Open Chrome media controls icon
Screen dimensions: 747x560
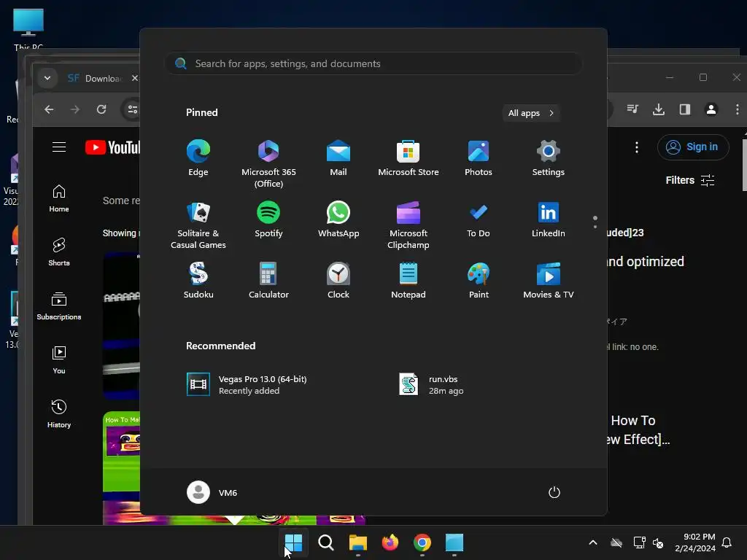[632, 109]
